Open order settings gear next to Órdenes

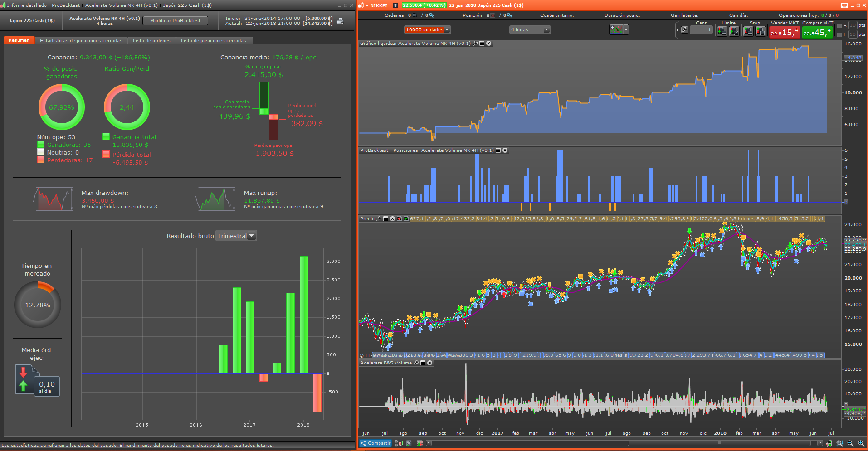coord(432,15)
